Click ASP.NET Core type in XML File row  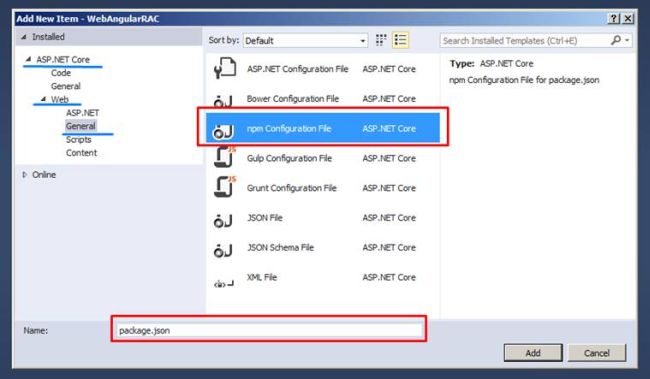pyautogui.click(x=389, y=277)
